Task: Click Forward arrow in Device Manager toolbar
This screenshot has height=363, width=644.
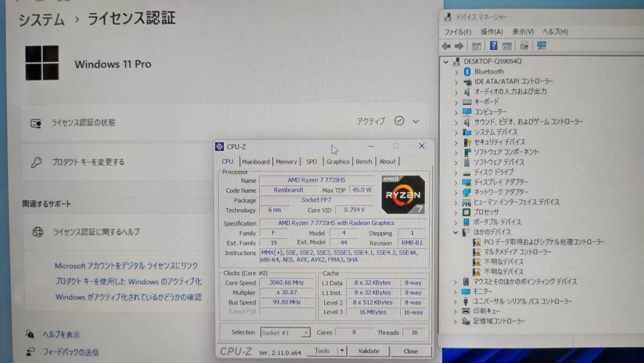Action: pos(459,46)
